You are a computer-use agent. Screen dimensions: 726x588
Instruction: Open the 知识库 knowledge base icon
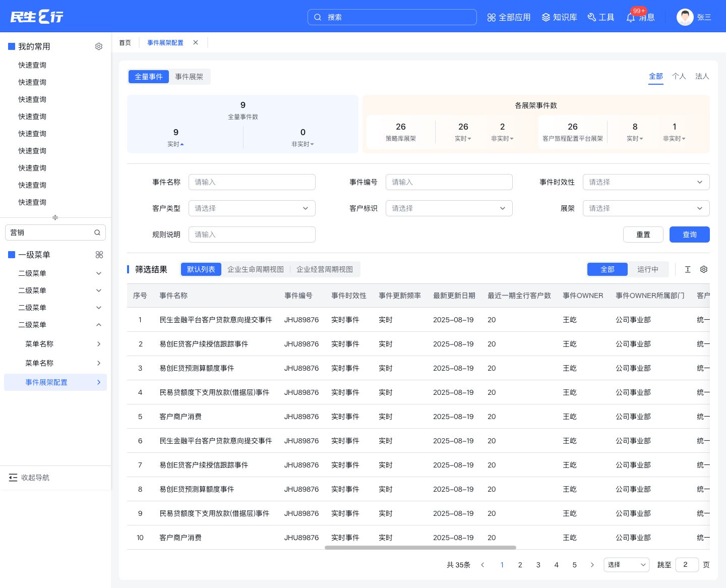tap(546, 17)
